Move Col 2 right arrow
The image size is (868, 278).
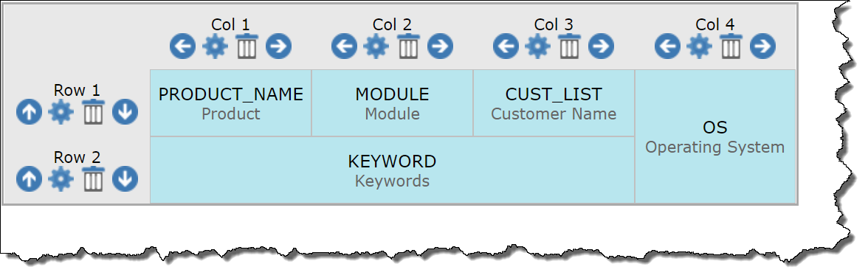(x=440, y=46)
